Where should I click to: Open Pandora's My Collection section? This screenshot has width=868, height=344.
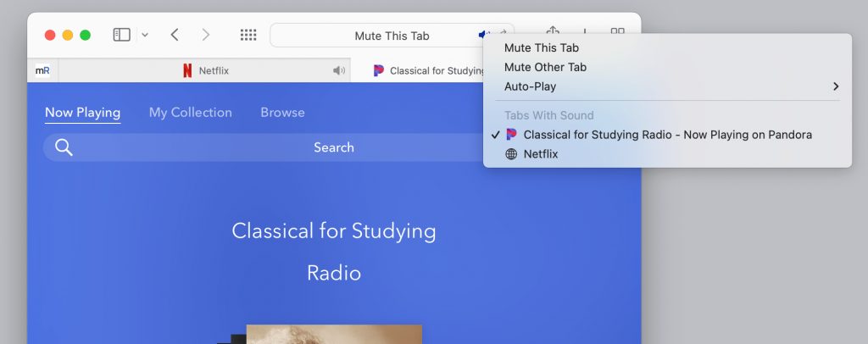tap(191, 113)
